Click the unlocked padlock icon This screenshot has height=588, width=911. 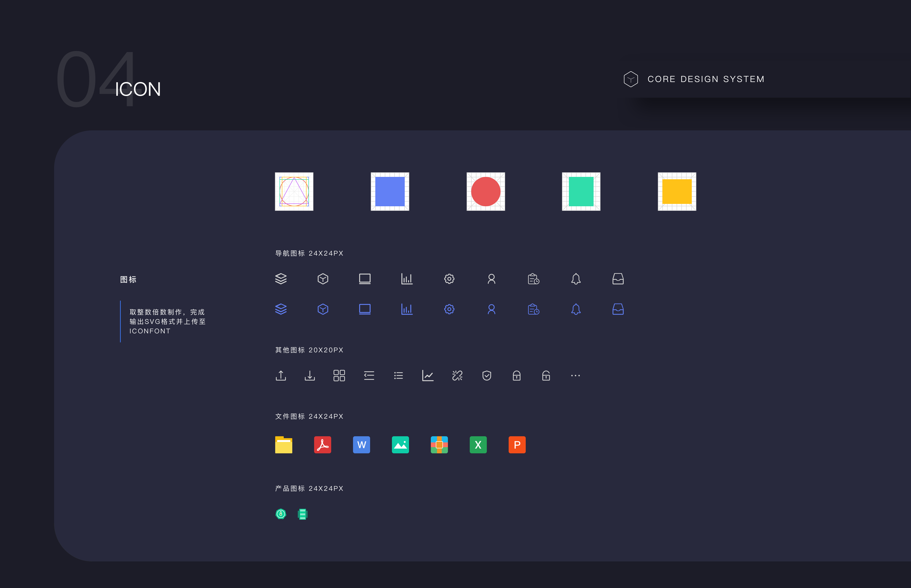546,376
